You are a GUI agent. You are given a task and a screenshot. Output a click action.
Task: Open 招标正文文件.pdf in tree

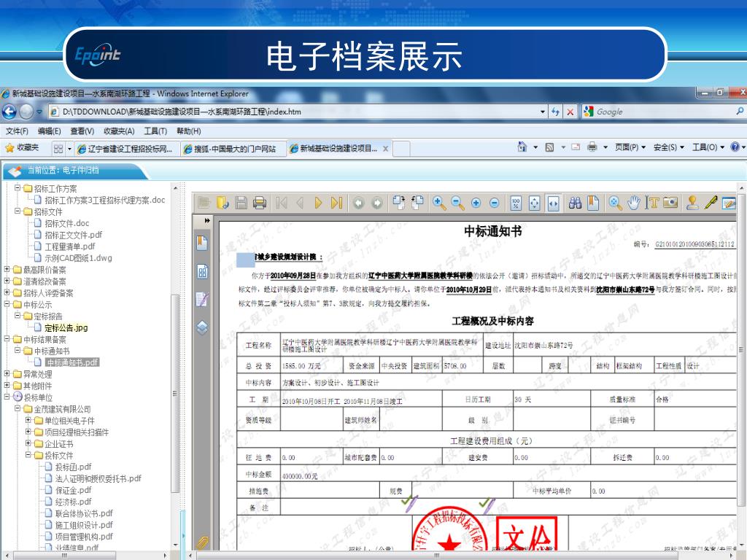[74, 235]
